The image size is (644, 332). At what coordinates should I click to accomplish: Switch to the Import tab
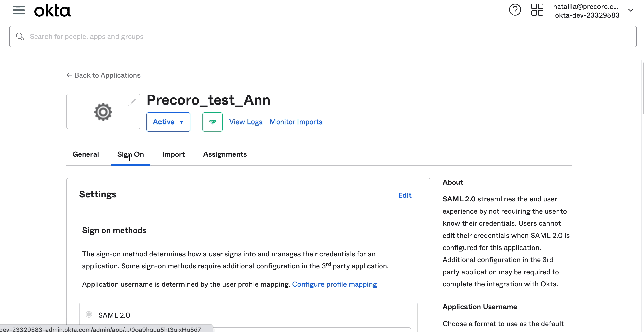coord(173,154)
